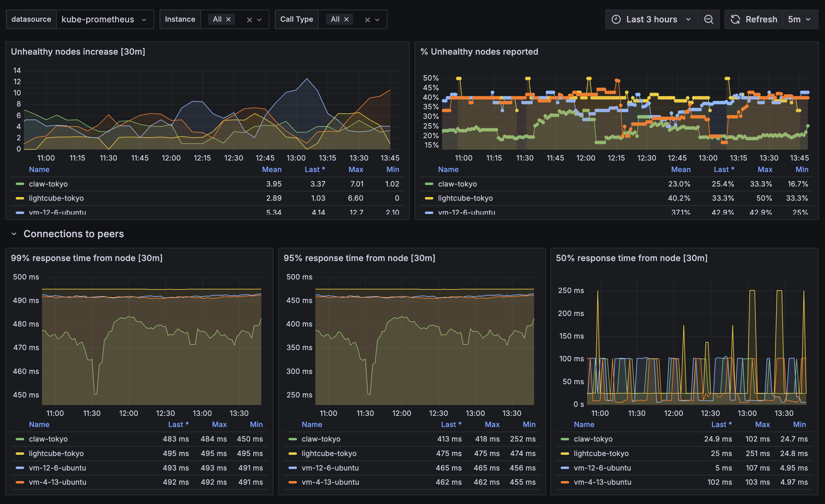Click the clock icon in the time picker

[616, 19]
